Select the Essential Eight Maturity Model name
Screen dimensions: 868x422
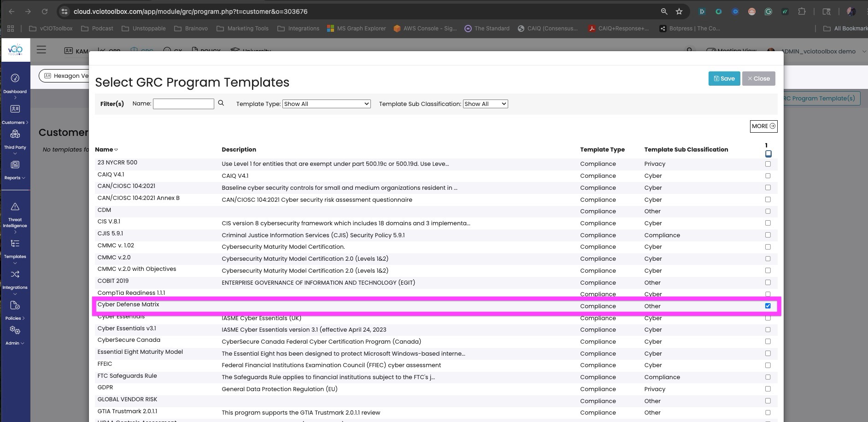[140, 352]
